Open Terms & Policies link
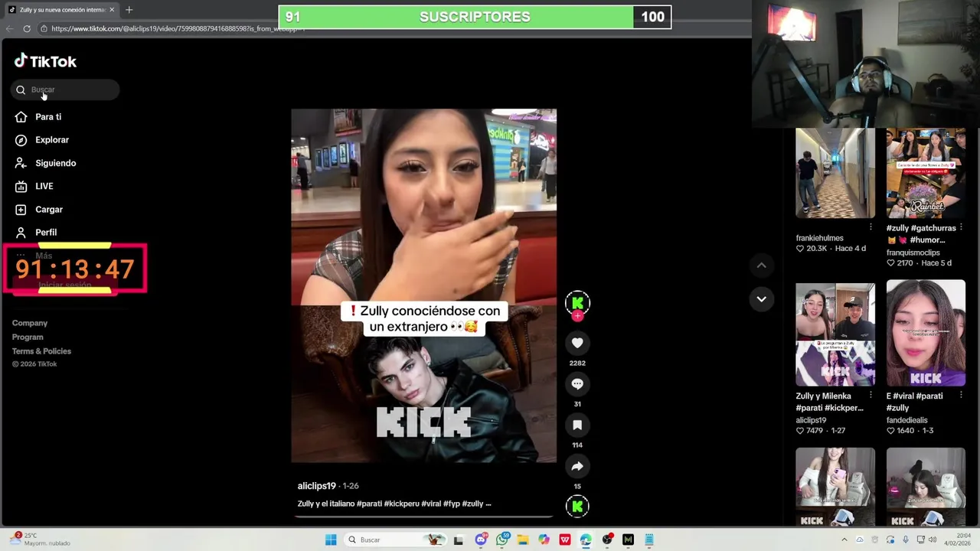Screen dimensions: 980x551 [x=41, y=351]
